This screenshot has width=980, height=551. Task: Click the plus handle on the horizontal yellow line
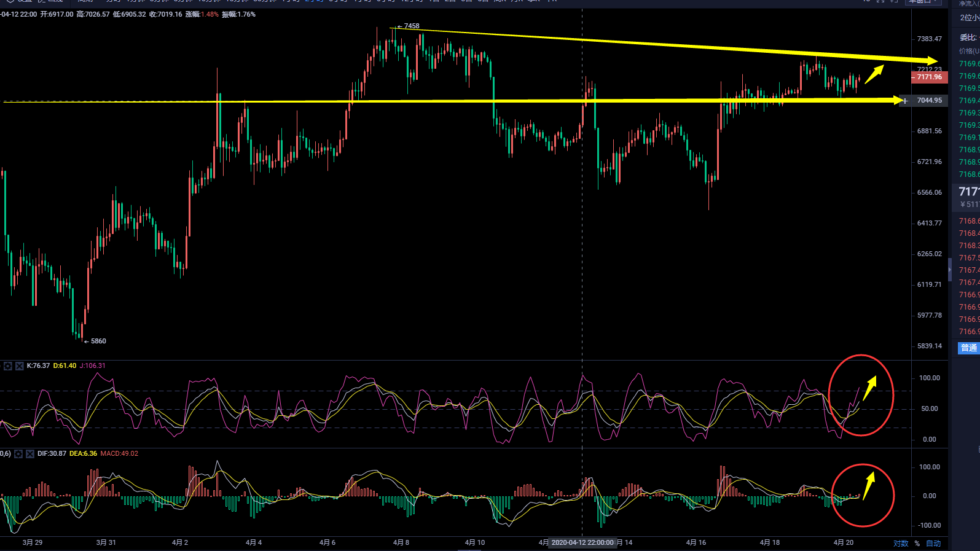pyautogui.click(x=904, y=101)
